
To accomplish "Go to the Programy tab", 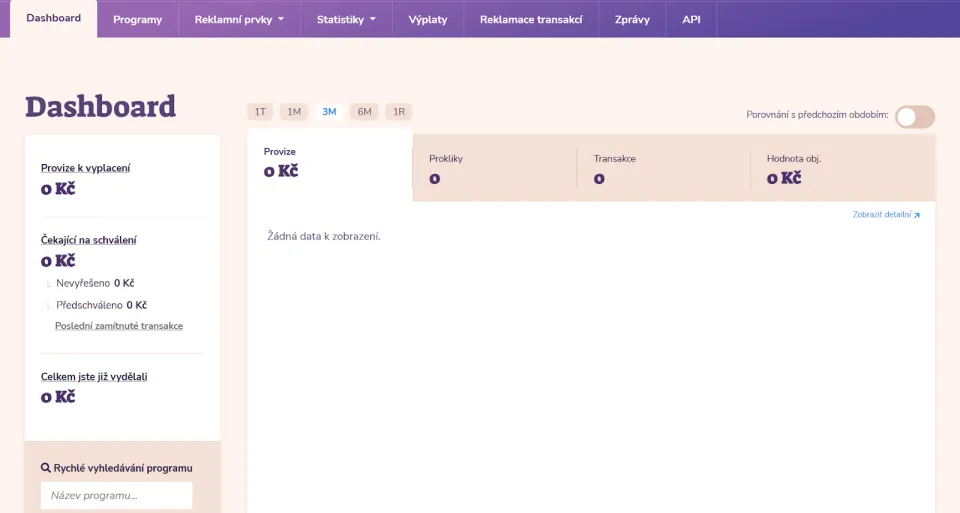I will pyautogui.click(x=137, y=20).
